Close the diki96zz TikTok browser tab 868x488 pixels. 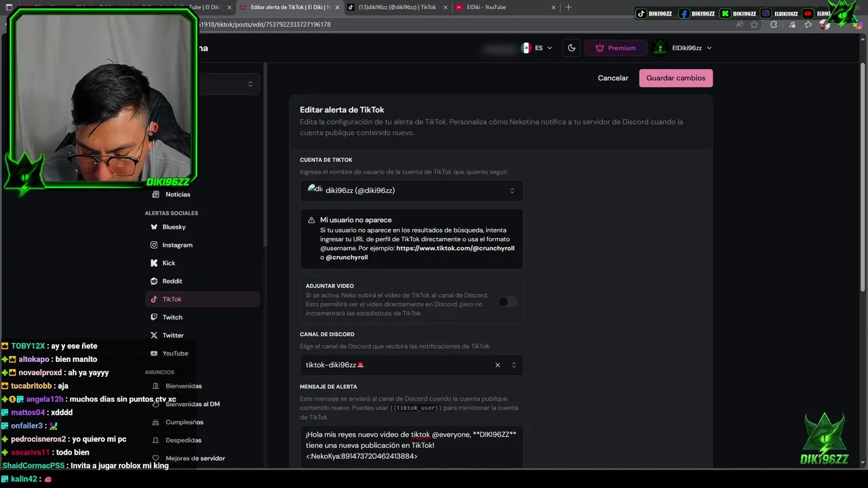446,7
